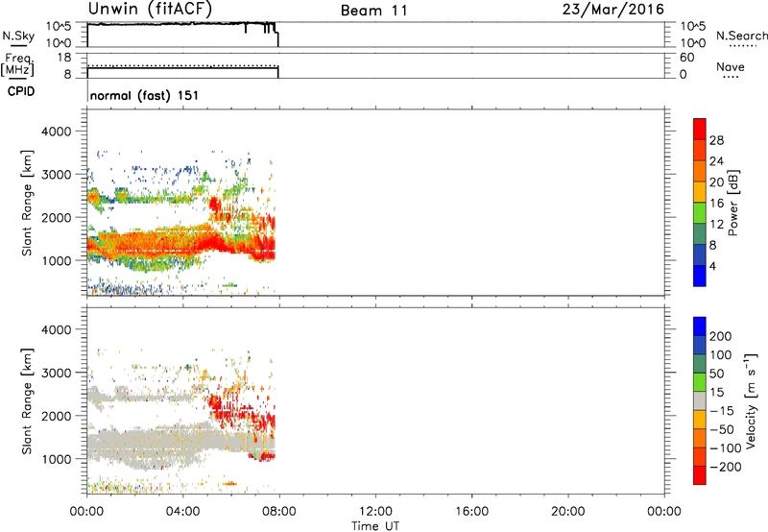The image size is (768, 532).
Task: Click the 'Nave' legend label
Action: (730, 66)
